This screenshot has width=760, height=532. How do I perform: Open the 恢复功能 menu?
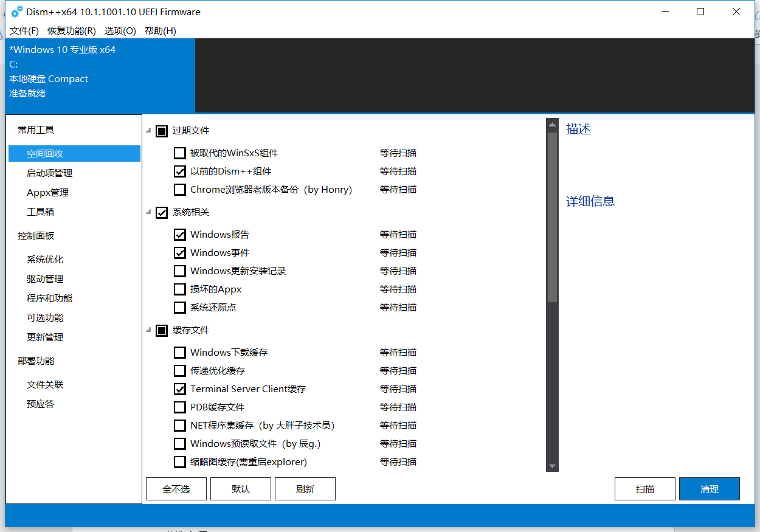point(71,30)
